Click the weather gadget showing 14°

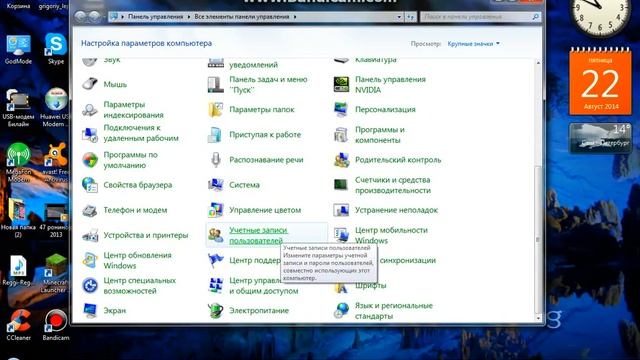click(600, 138)
